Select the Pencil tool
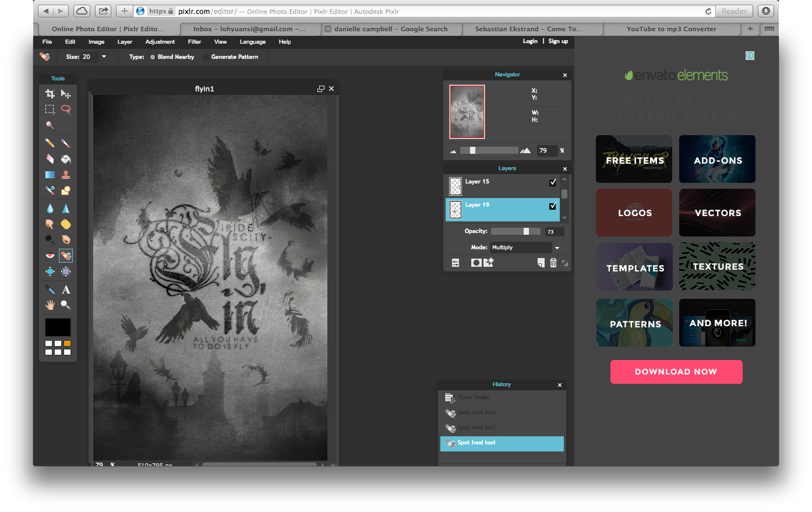The width and height of the screenshot is (812, 512). point(50,143)
